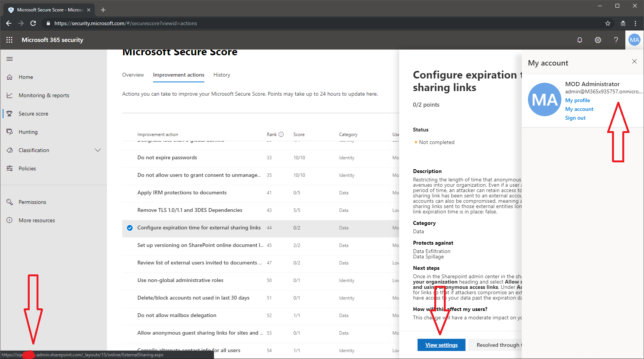
Task: Open Monitoring & reports in sidebar
Action: coord(44,95)
